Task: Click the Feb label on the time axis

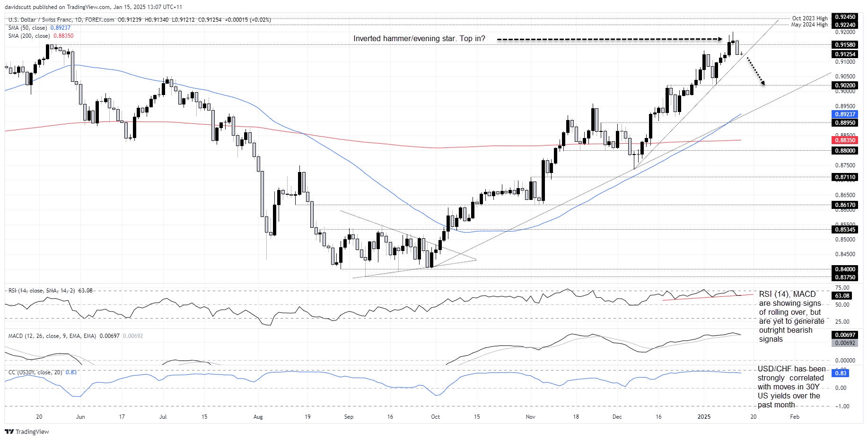Action: (x=795, y=417)
